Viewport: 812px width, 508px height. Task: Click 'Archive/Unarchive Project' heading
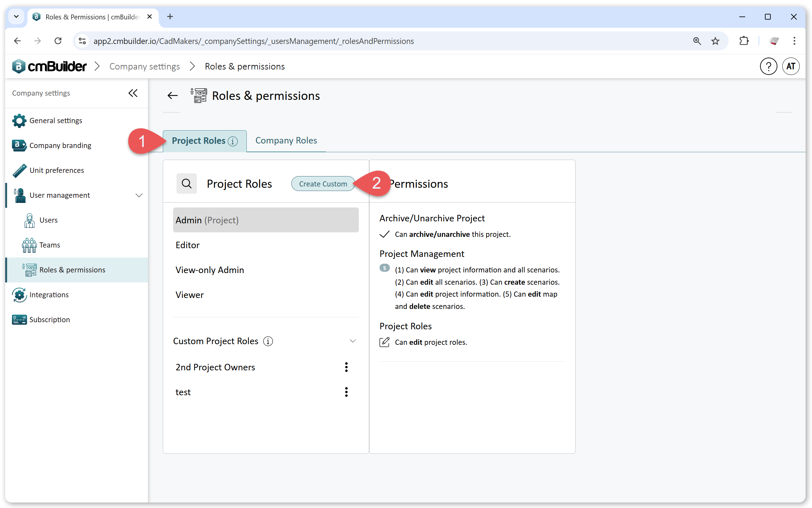tap(432, 218)
